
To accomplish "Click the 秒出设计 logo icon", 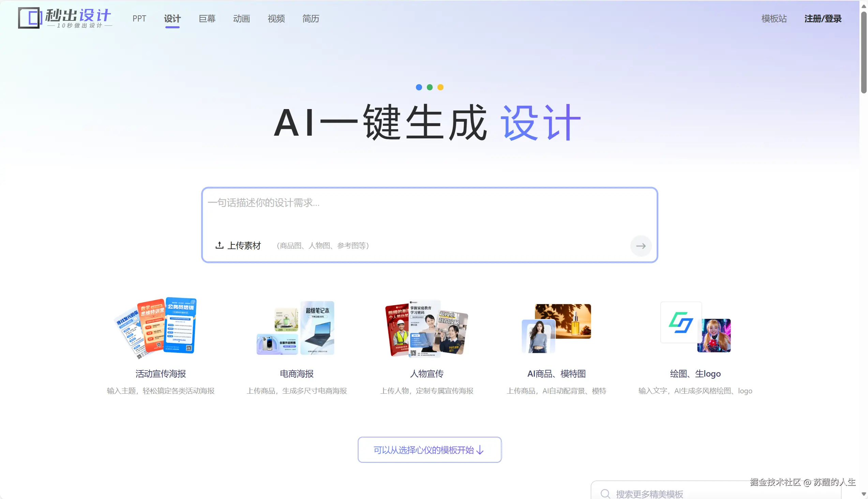I will coord(29,18).
